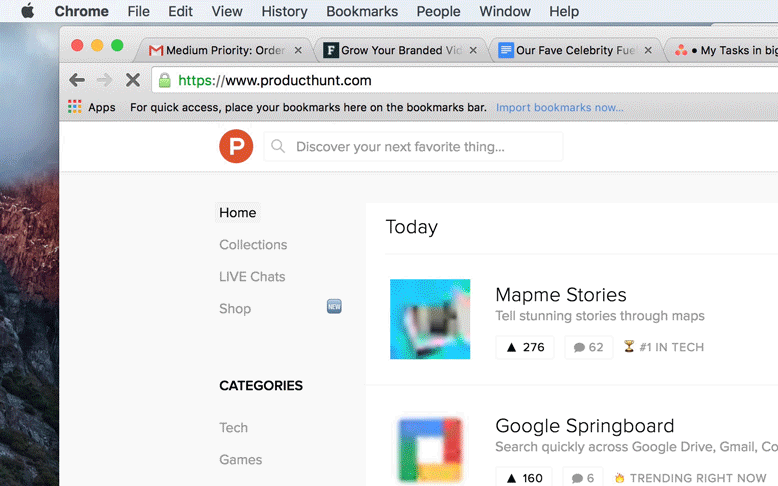Open the Games category
Viewport: 778px width, 486px height.
[241, 459]
